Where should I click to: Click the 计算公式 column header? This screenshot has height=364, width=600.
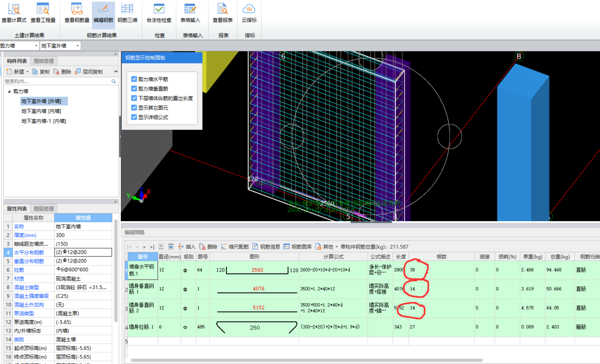(333, 256)
